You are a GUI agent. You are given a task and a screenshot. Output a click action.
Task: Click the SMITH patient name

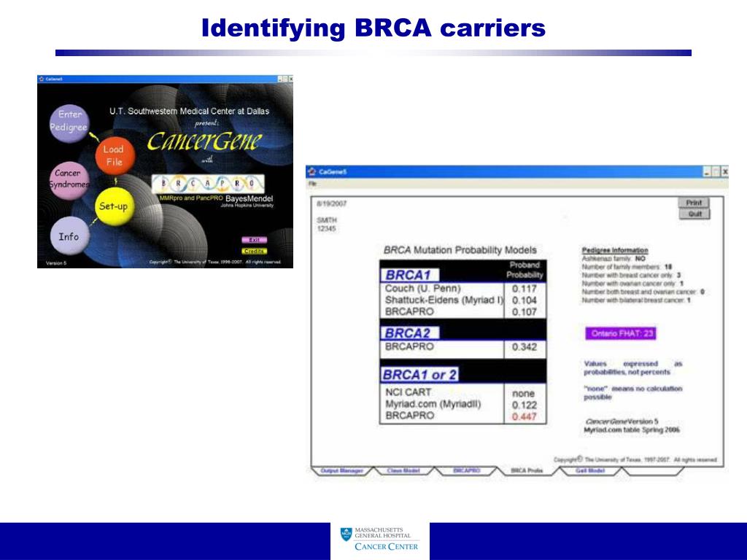pos(327,220)
